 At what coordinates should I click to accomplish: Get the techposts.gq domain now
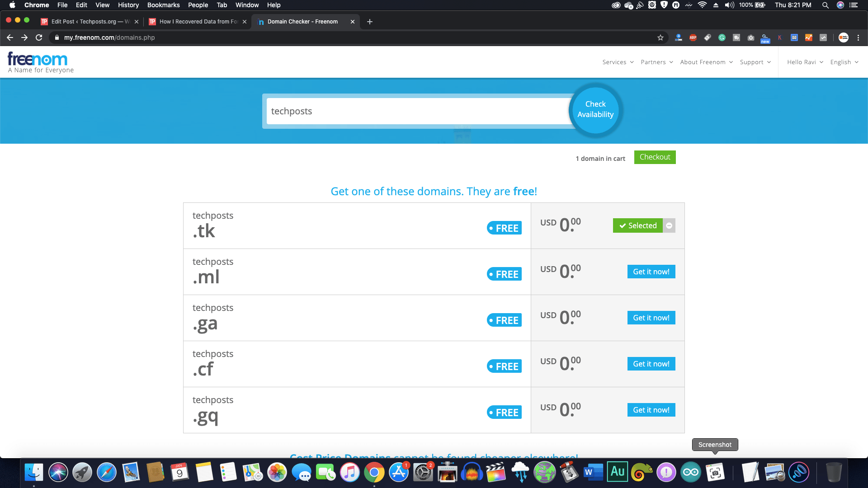tap(651, 410)
